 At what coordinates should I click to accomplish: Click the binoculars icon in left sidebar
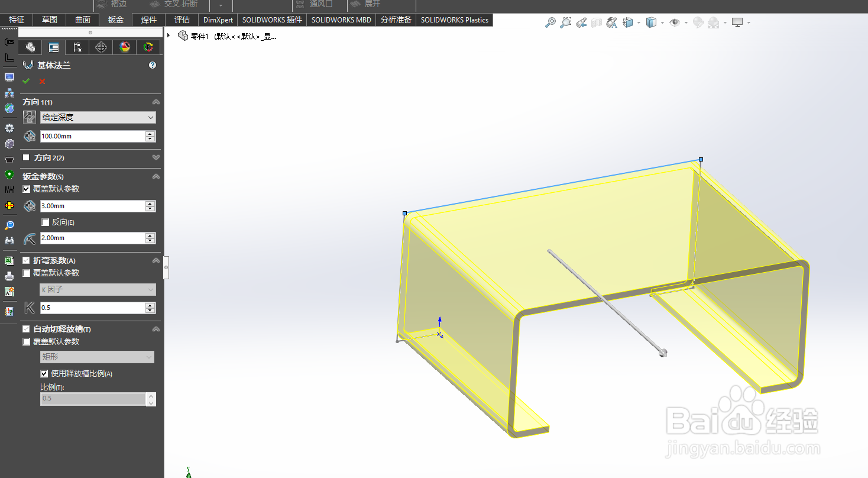coord(9,240)
